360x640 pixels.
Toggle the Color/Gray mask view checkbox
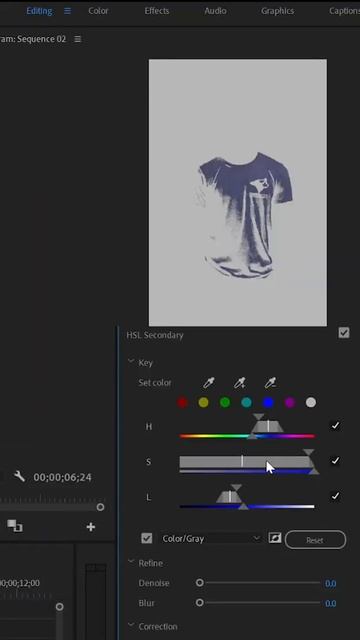click(147, 538)
